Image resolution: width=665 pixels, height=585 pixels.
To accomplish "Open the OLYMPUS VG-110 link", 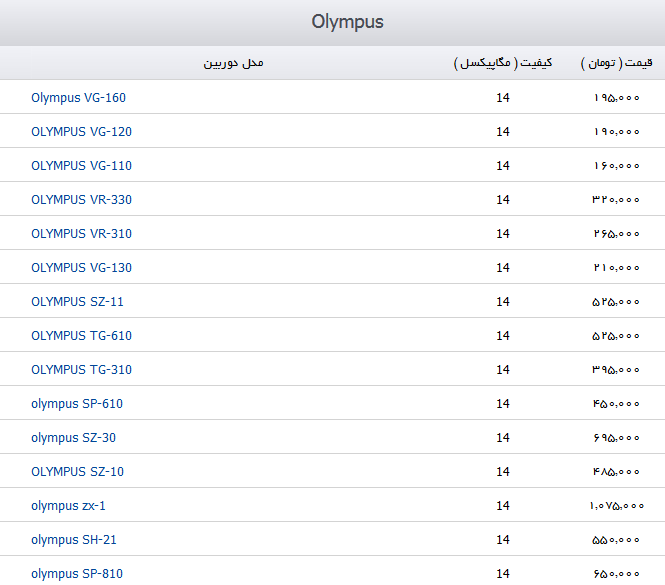I will [81, 166].
